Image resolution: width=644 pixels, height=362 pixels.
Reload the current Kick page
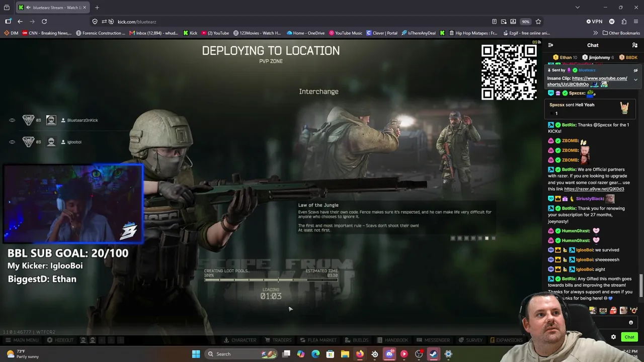[x=44, y=22]
